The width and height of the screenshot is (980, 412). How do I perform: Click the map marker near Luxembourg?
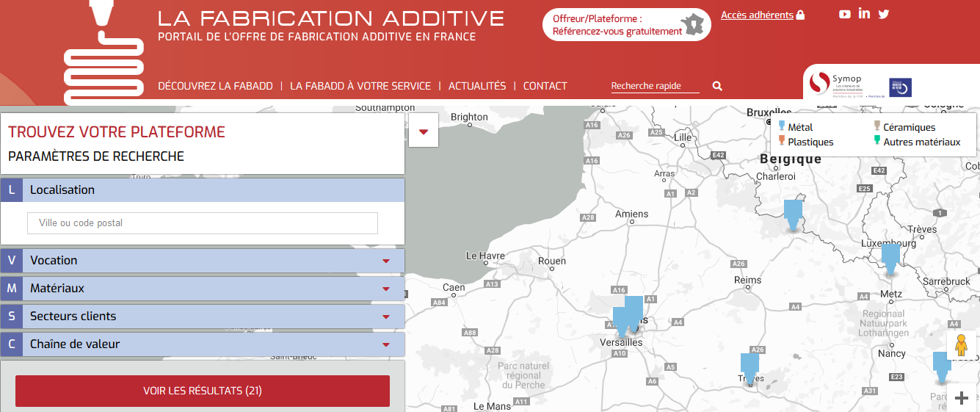click(x=890, y=257)
